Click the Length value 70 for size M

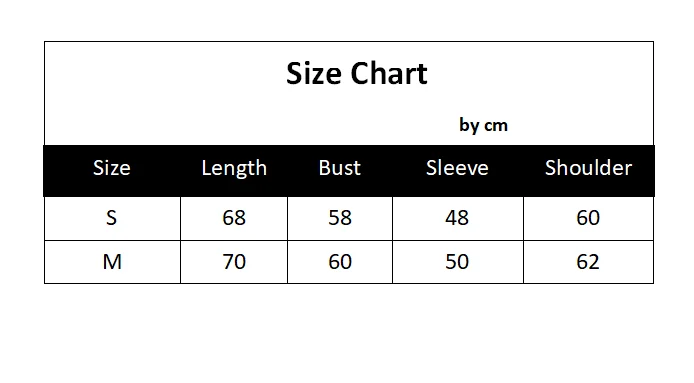[x=234, y=262]
